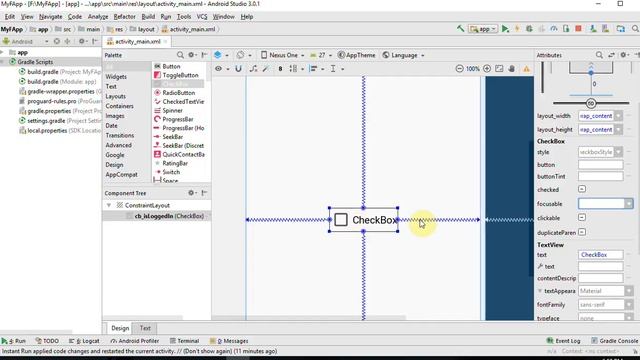This screenshot has height=360, width=640.
Task: Open the Event Log
Action: (x=564, y=341)
